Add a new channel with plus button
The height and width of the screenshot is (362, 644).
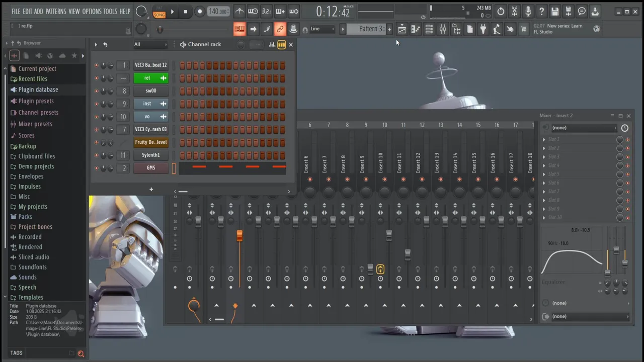click(151, 190)
